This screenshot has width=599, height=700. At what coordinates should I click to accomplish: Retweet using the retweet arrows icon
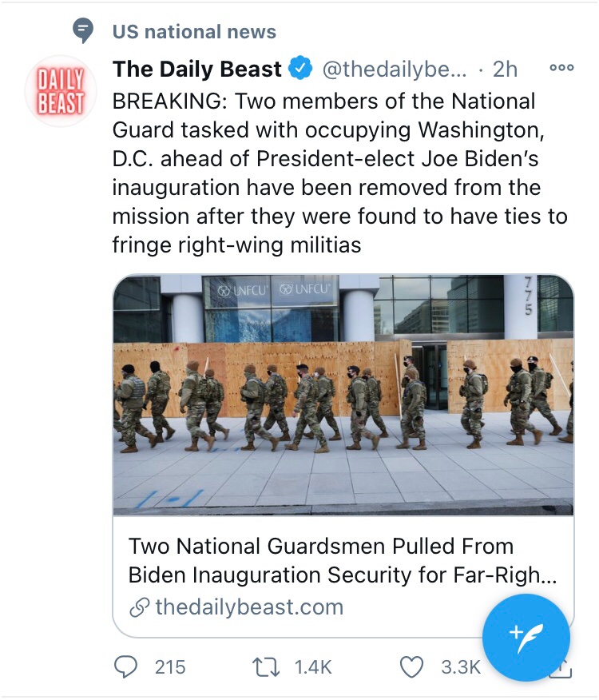[265, 666]
